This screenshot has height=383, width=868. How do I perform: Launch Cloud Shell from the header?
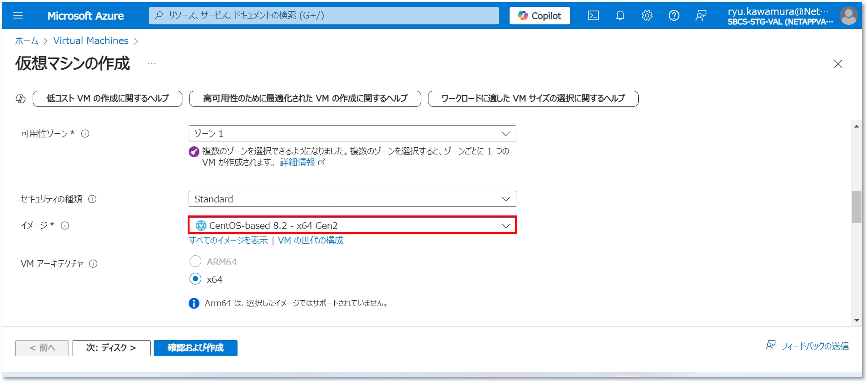[x=593, y=15]
